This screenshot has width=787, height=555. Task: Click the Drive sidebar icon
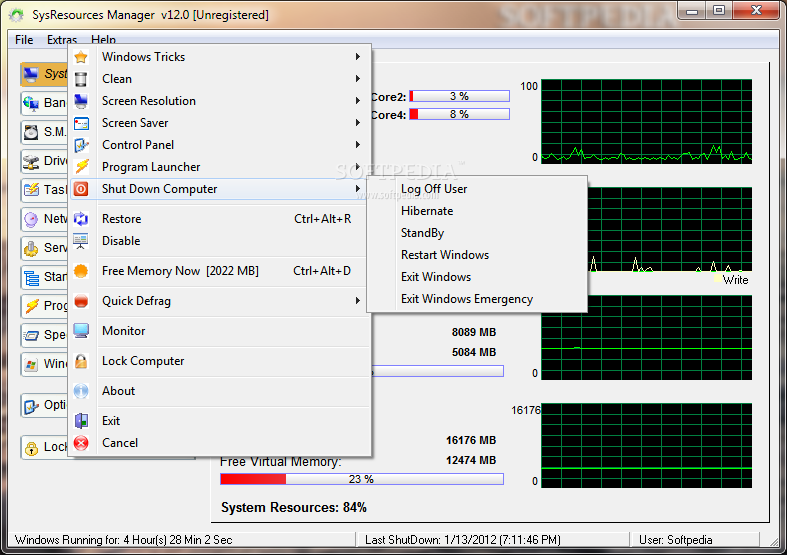coord(31,161)
